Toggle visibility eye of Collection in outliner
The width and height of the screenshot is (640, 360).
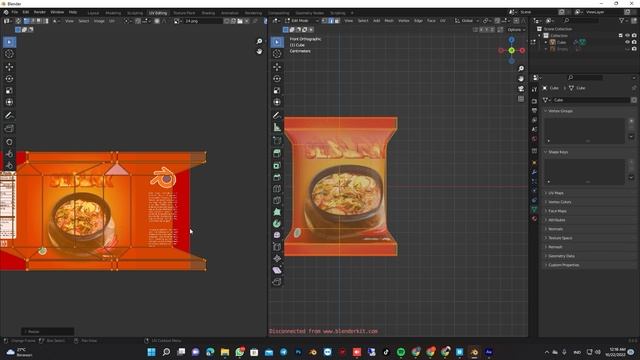[627, 36]
